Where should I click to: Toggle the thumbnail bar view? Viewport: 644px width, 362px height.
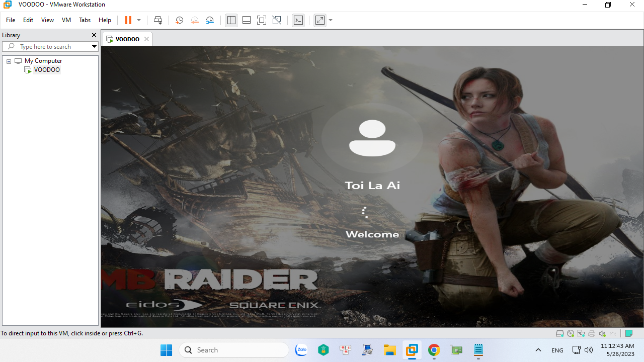pyautogui.click(x=247, y=20)
